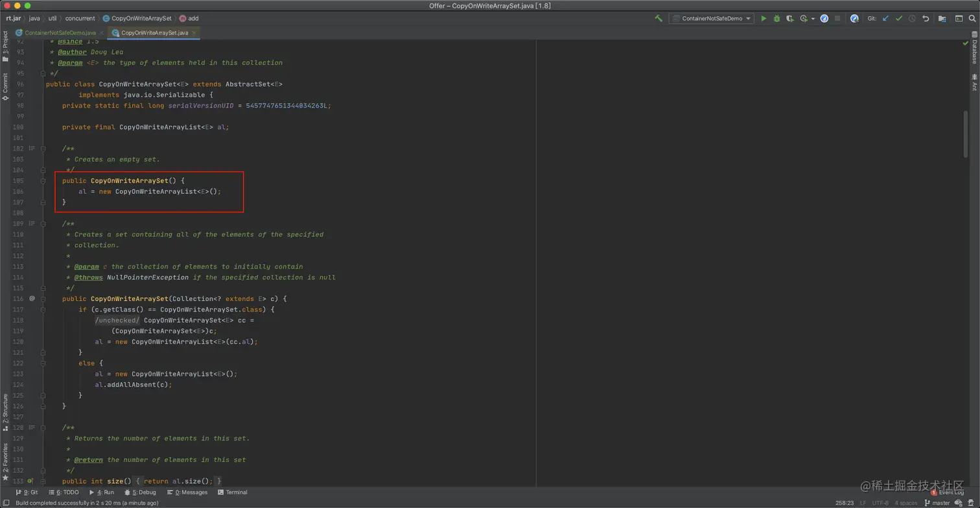Close the CopyOnWriteArraySet.java tab
Viewport: 980px width, 508px height.
tap(194, 32)
